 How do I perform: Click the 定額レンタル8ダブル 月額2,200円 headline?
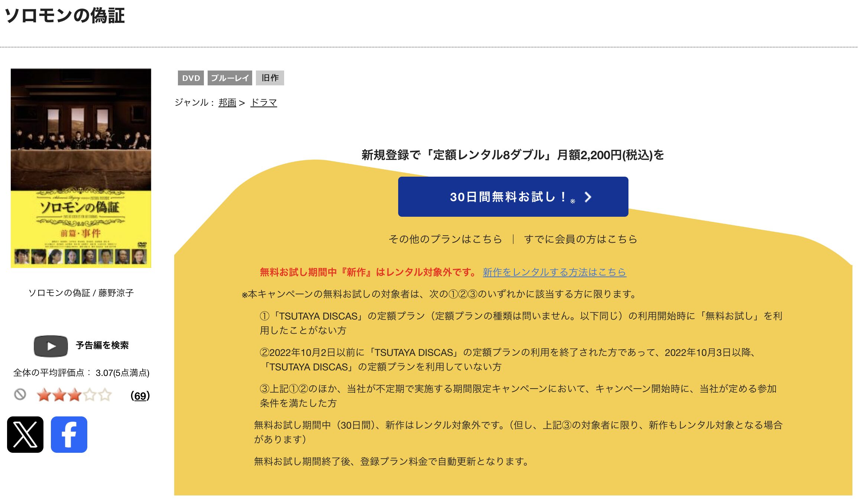pyautogui.click(x=513, y=155)
